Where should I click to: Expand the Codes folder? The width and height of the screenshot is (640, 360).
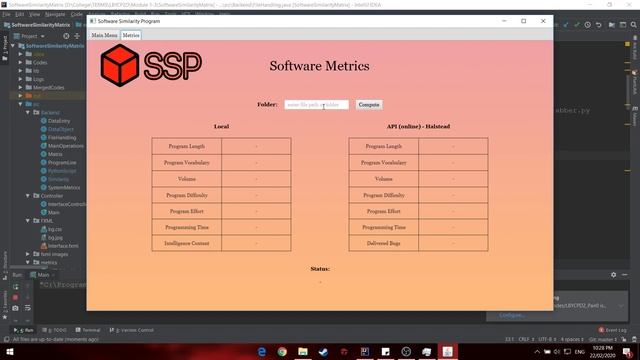[x=20, y=62]
